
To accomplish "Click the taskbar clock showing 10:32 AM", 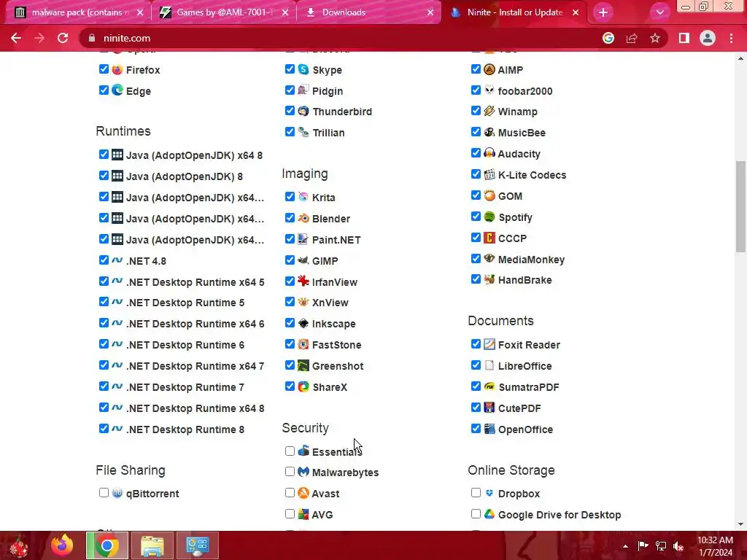I will click(x=715, y=546).
